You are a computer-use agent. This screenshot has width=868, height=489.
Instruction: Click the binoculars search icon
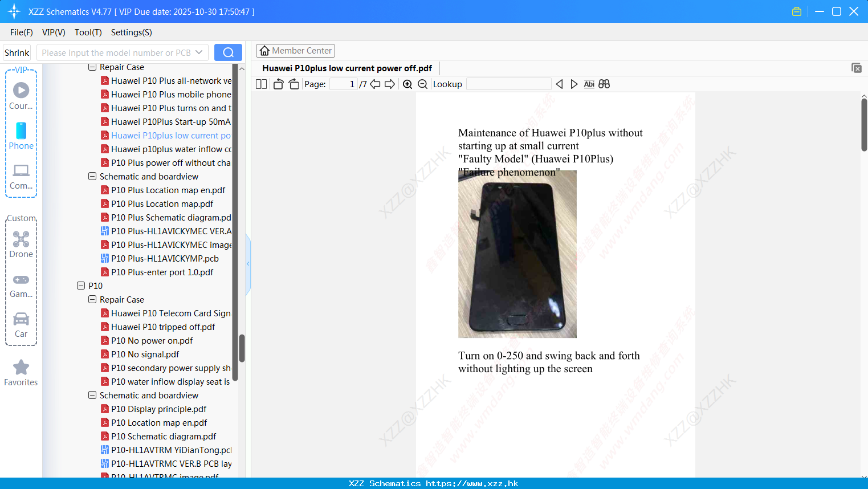(x=604, y=84)
